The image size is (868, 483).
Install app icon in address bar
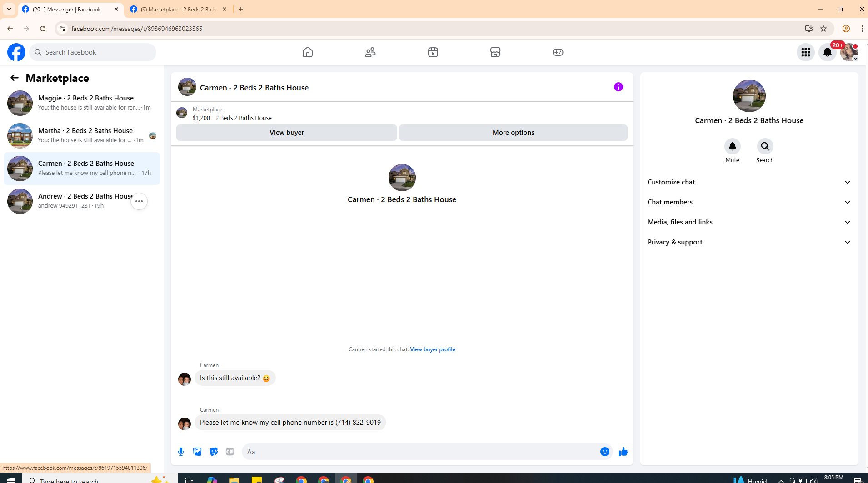click(809, 29)
